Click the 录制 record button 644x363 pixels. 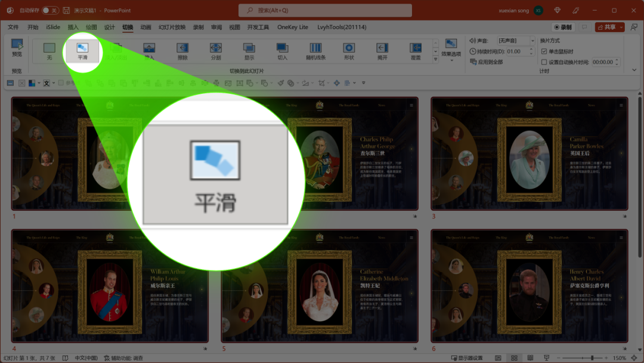tap(563, 27)
